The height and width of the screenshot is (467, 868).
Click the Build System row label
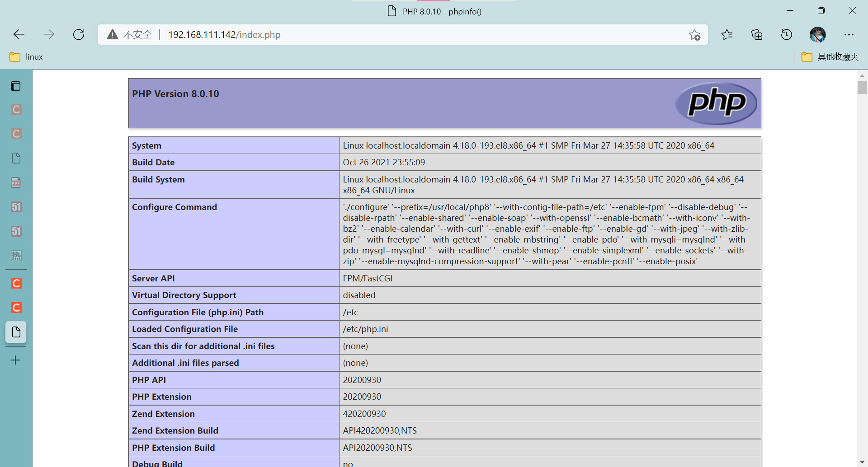click(x=158, y=179)
